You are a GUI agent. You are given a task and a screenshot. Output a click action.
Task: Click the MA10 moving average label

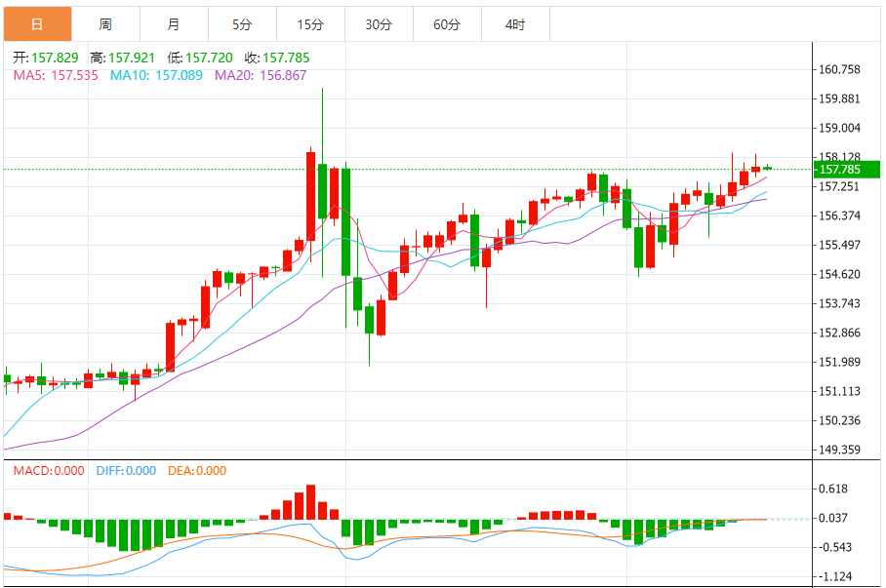pos(156,75)
